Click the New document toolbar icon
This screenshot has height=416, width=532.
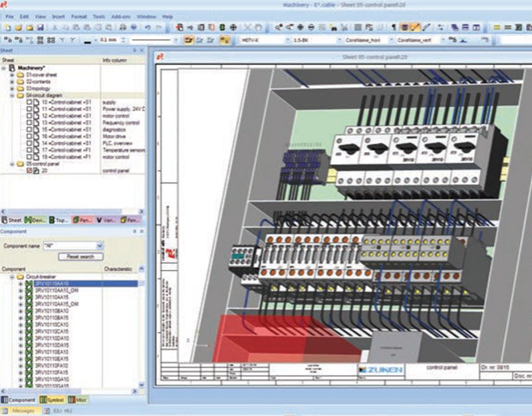pyautogui.click(x=7, y=27)
